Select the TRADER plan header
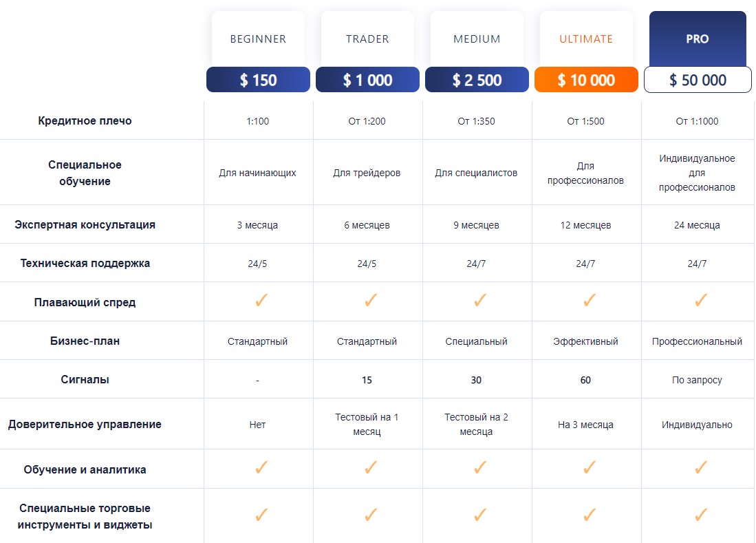Viewport: 756px width, 543px height. click(367, 39)
